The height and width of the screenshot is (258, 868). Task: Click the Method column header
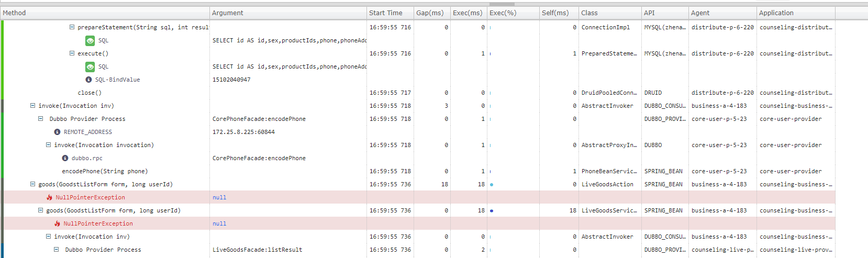coord(105,13)
